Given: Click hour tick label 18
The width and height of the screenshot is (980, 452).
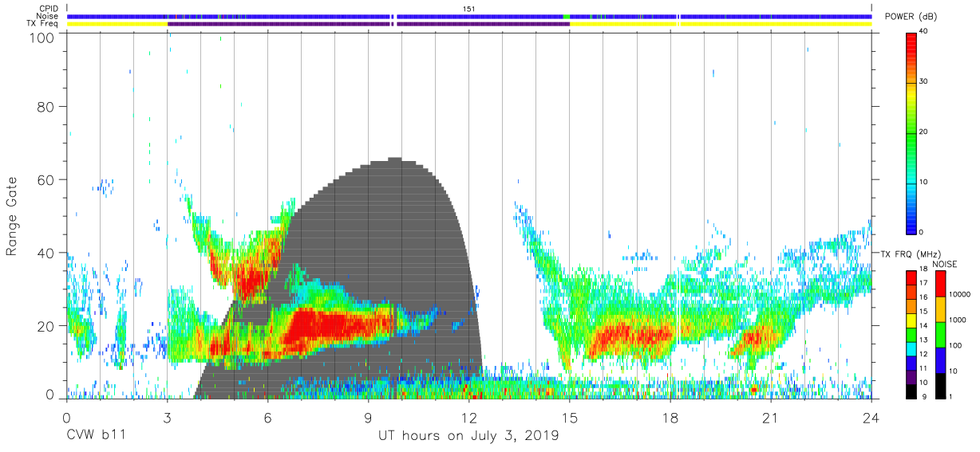Looking at the screenshot, I should (x=670, y=417).
